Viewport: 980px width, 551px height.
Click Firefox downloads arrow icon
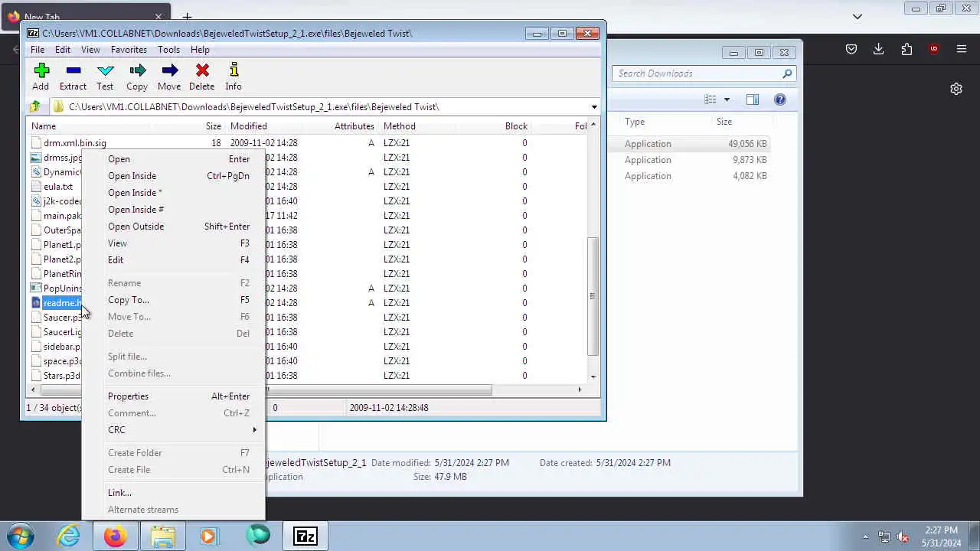879,49
